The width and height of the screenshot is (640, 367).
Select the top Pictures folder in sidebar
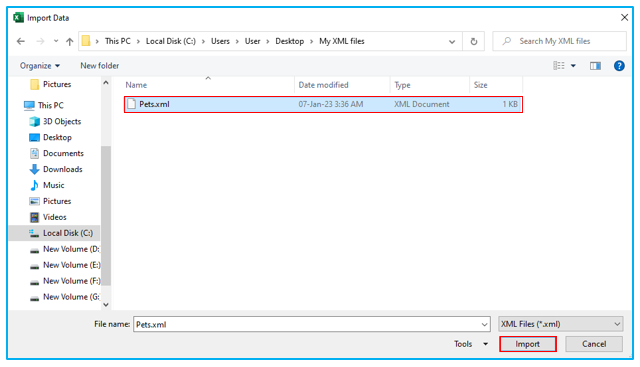point(51,84)
